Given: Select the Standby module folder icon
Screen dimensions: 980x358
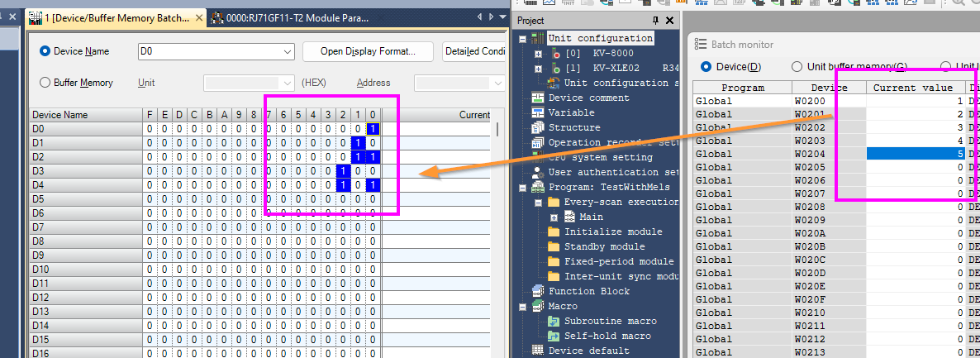Looking at the screenshot, I should pyautogui.click(x=554, y=246).
